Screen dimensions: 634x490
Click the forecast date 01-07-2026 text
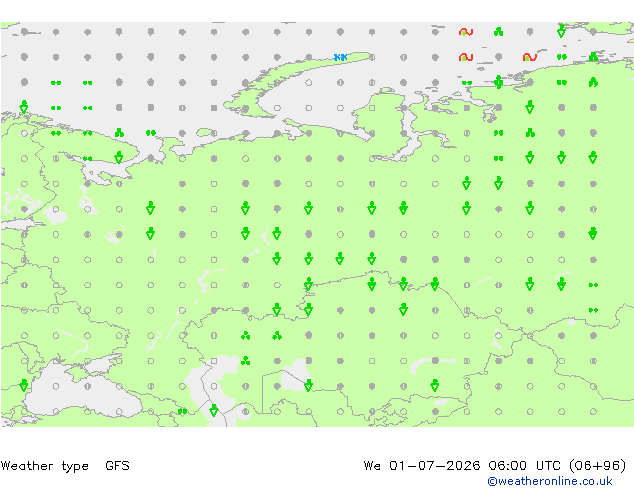(x=434, y=466)
